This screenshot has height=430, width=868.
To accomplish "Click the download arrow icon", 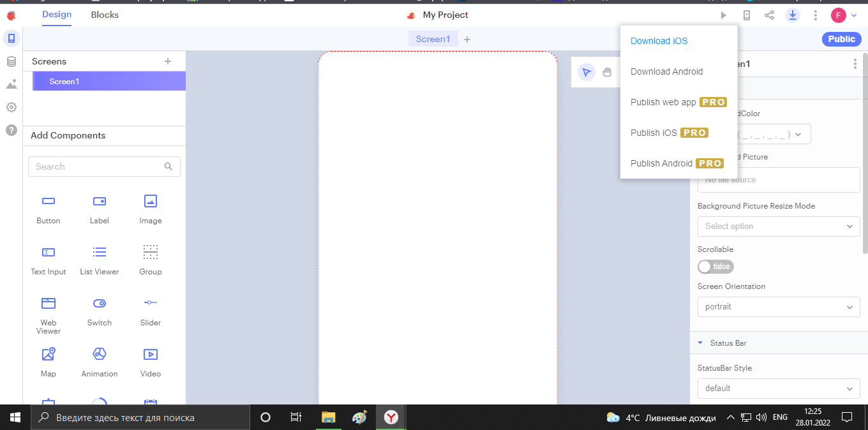I will click(792, 15).
